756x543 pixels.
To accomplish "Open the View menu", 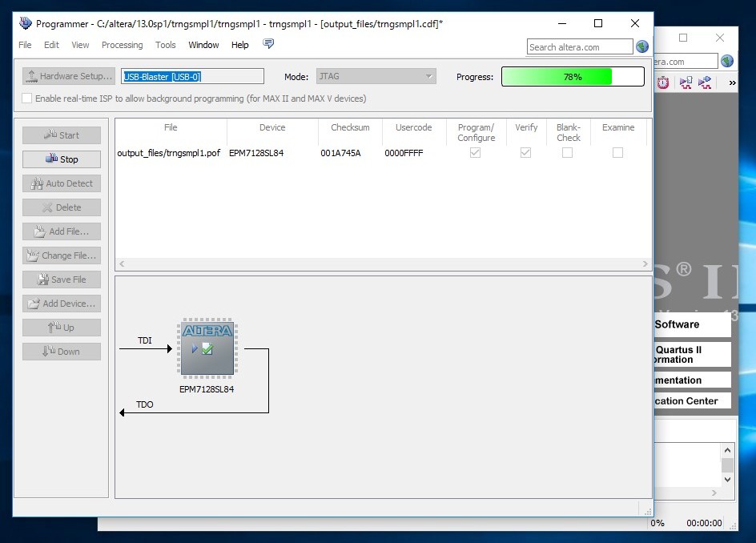I will tap(81, 45).
